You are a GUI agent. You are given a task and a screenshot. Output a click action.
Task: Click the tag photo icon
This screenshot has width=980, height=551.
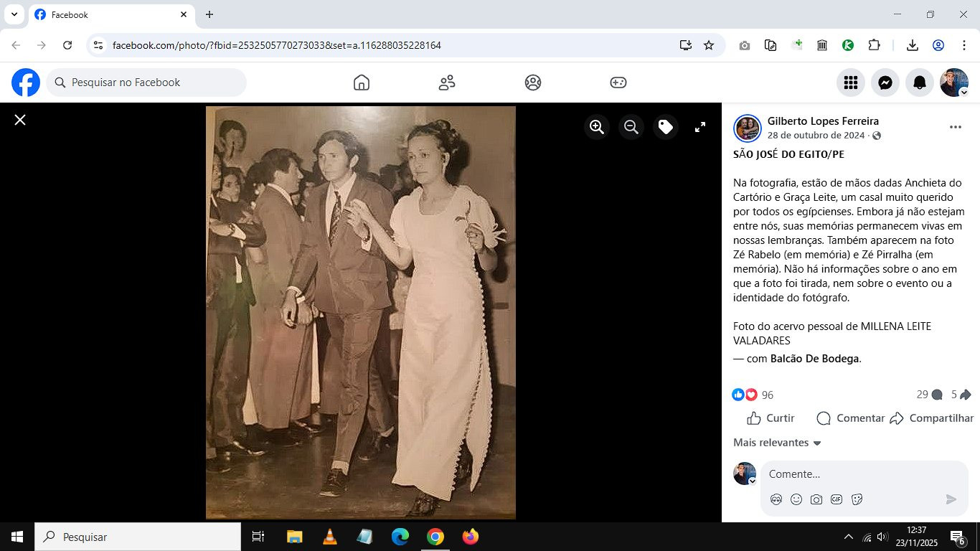click(x=666, y=127)
